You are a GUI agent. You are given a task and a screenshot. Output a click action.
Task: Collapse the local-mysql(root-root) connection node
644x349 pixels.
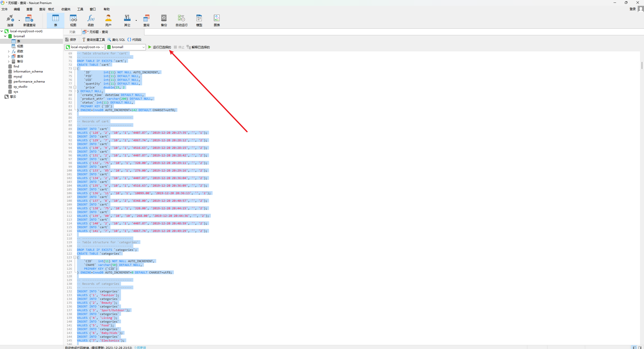point(2,31)
